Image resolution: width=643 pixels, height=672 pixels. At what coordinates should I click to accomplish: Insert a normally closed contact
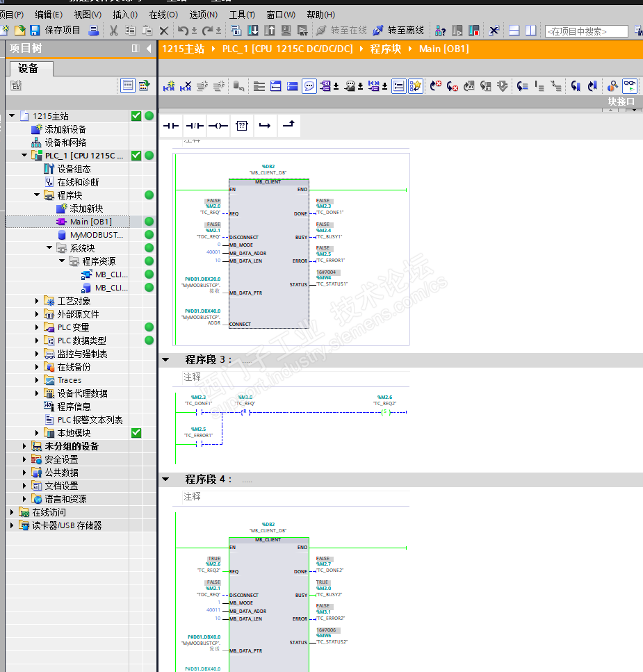[x=195, y=126]
